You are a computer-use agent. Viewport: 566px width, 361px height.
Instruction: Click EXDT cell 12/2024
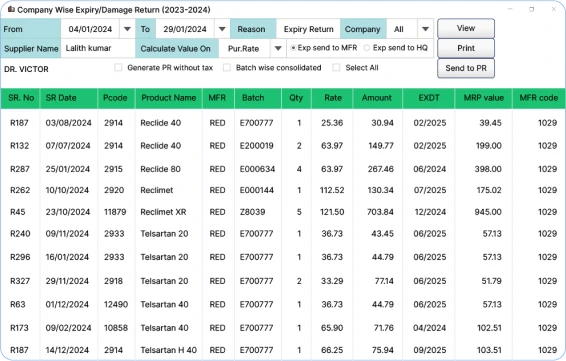[x=430, y=212]
